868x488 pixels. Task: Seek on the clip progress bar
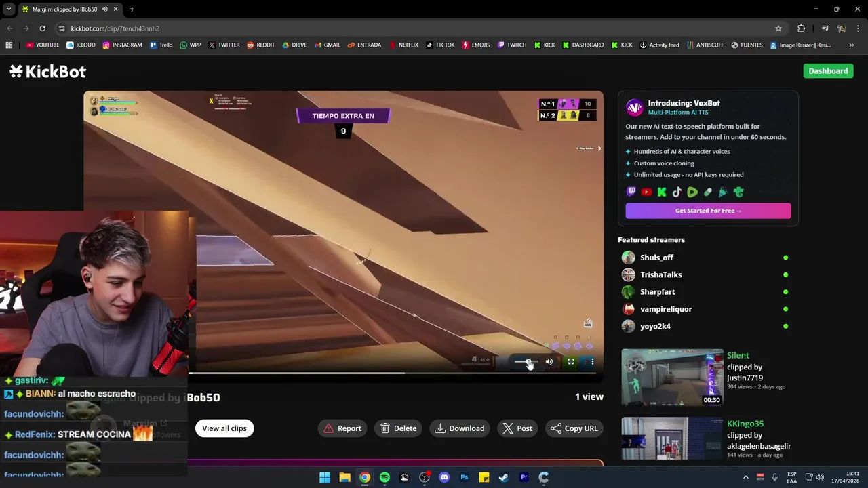point(392,373)
